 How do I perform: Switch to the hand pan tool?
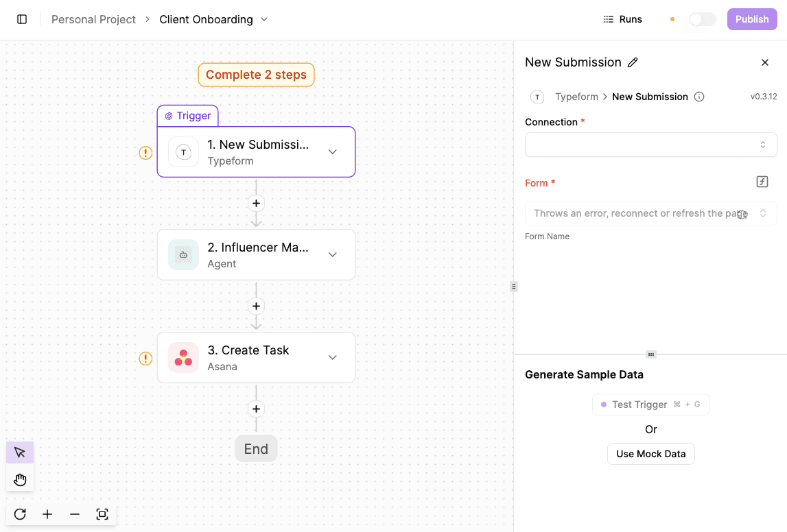point(19,479)
